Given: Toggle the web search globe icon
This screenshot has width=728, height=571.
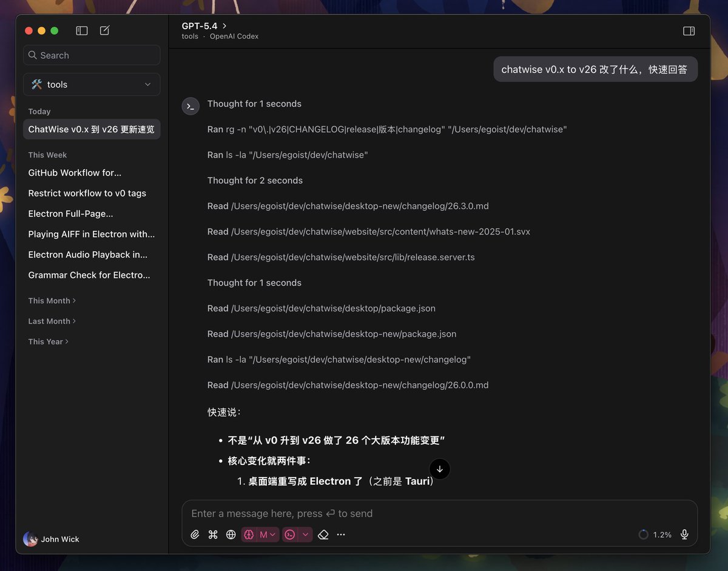Looking at the screenshot, I should (231, 535).
